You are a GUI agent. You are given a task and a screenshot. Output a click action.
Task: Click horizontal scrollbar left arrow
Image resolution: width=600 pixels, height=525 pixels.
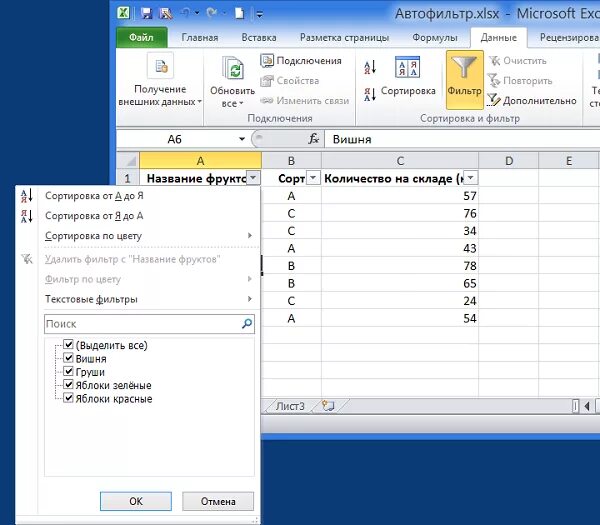587,406
